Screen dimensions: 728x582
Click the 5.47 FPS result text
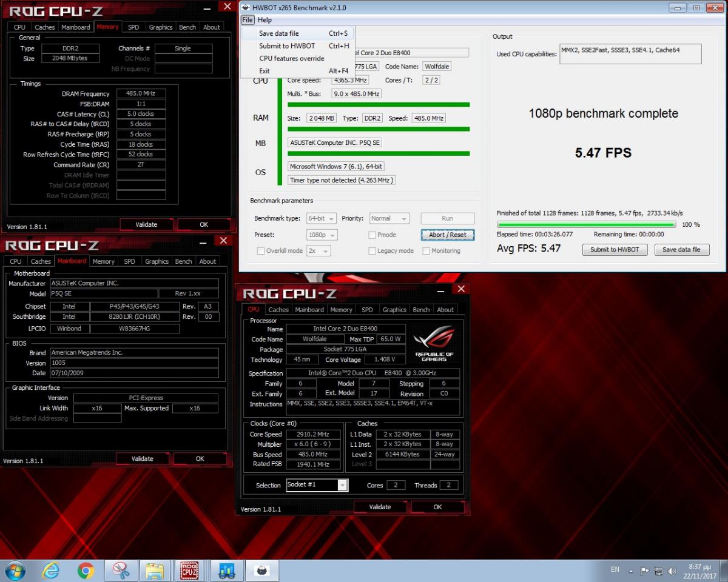pos(603,153)
